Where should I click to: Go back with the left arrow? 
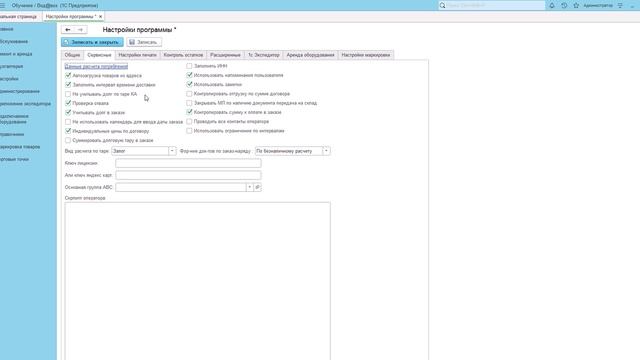click(68, 30)
